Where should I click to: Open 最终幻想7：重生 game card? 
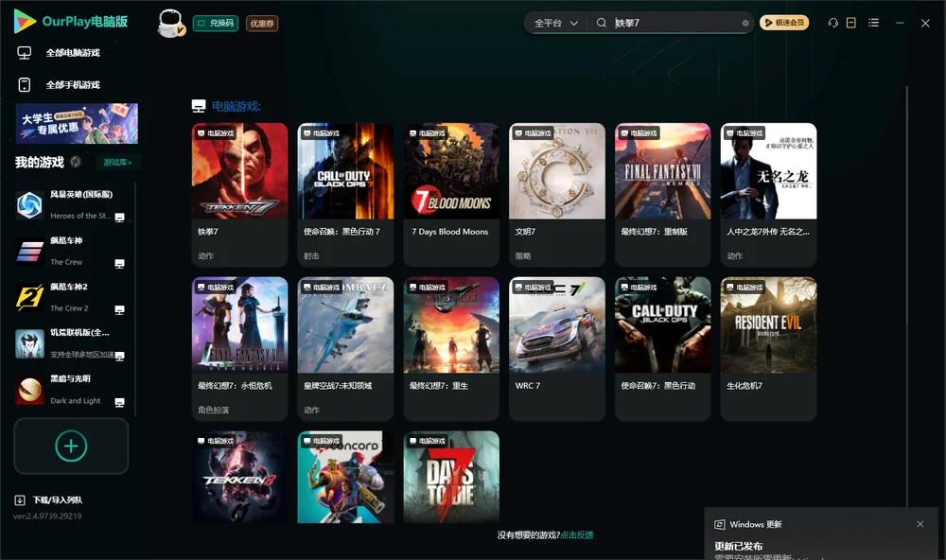click(451, 348)
